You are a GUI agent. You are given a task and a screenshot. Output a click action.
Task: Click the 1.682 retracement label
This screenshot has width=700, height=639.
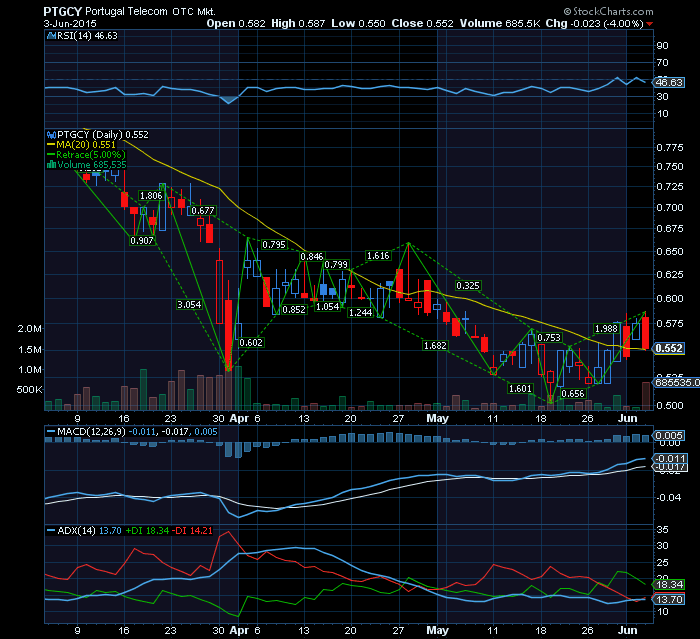click(x=435, y=346)
